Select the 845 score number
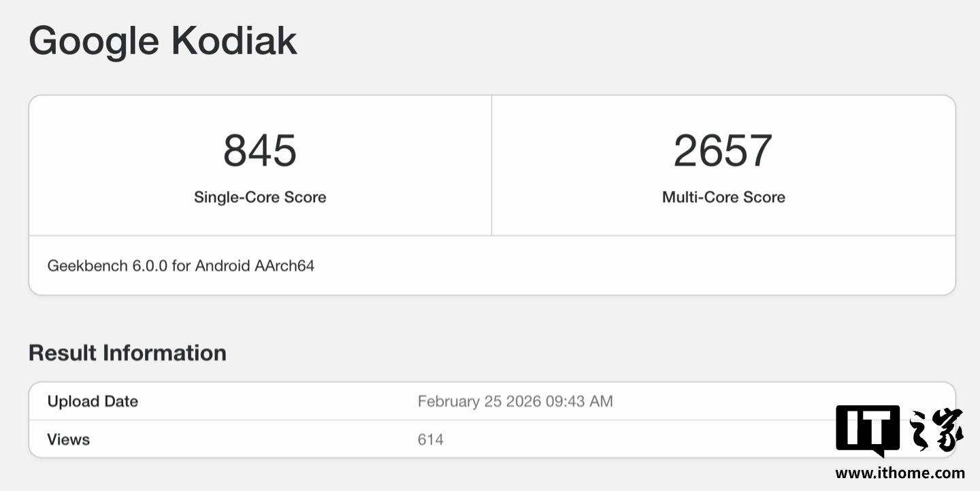The width and height of the screenshot is (980, 491). click(x=260, y=150)
